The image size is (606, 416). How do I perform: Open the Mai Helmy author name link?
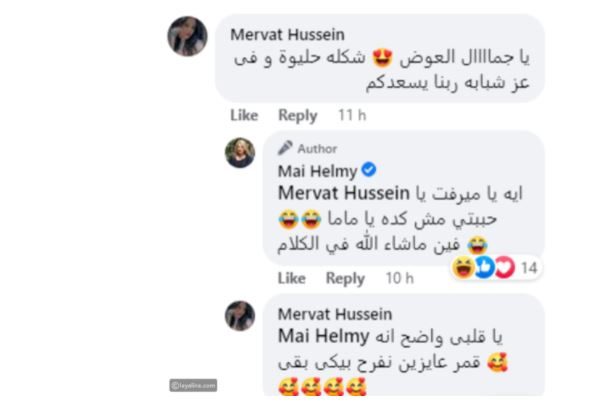coord(317,171)
